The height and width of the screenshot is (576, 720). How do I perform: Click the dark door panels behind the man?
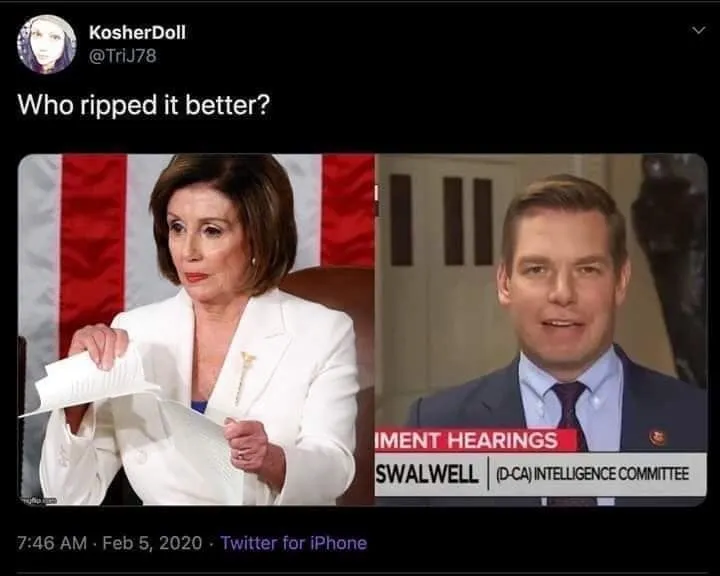pos(442,220)
